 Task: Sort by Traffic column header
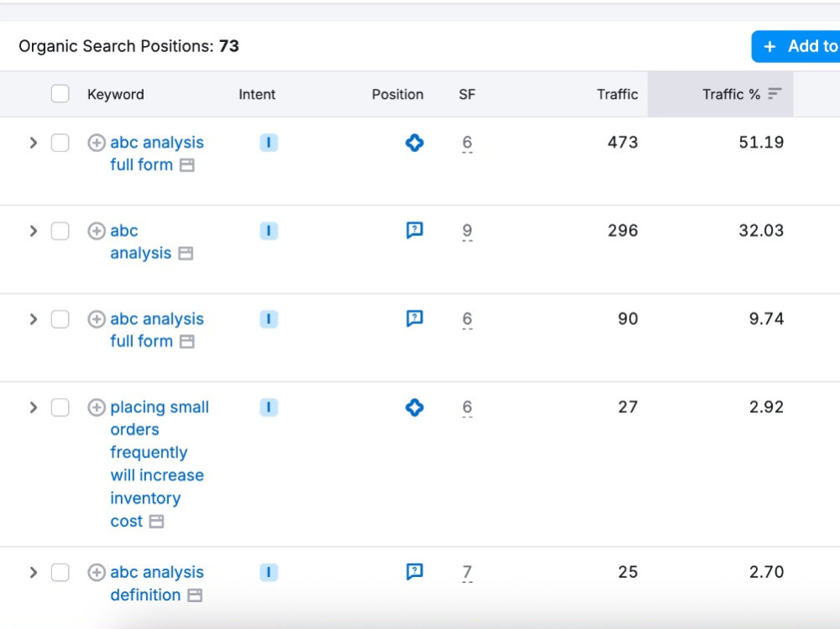[617, 94]
